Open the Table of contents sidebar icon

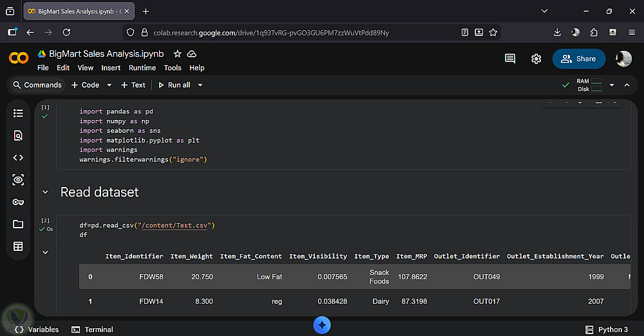(x=18, y=113)
